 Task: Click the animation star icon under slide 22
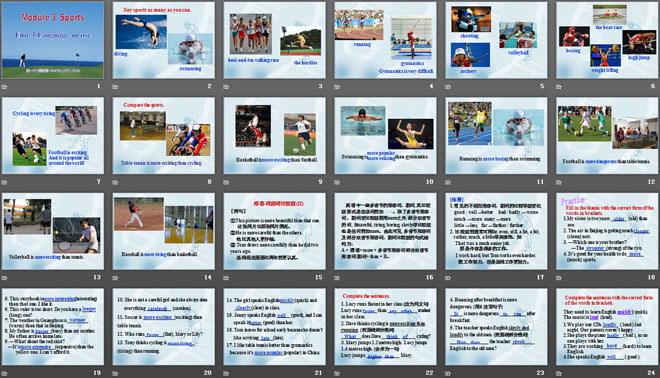337,373
